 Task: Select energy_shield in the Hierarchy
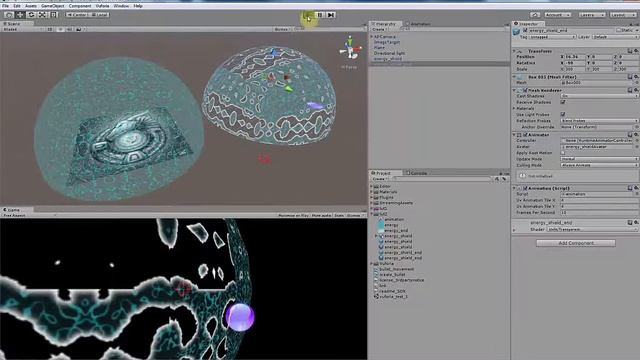(x=388, y=59)
